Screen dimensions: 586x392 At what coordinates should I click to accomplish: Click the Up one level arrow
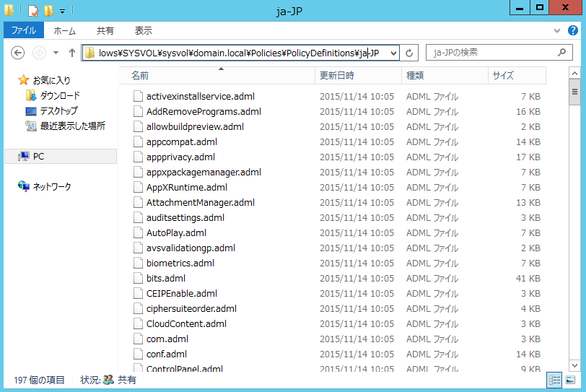tap(71, 53)
